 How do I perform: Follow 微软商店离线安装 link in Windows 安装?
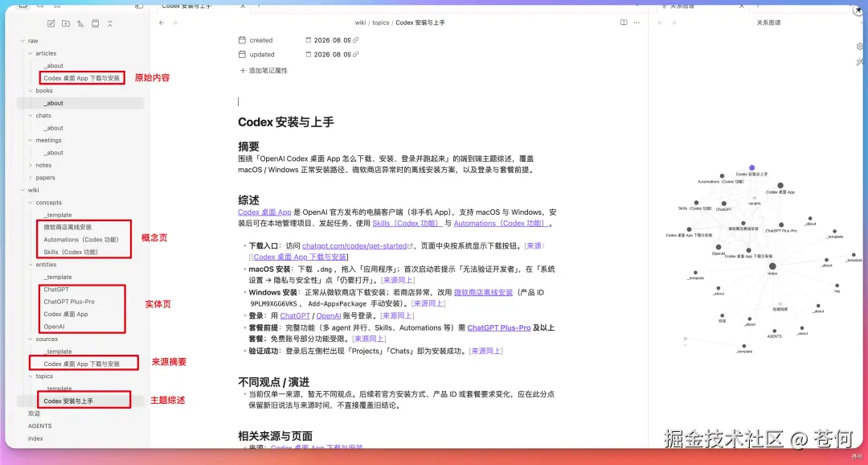point(483,292)
